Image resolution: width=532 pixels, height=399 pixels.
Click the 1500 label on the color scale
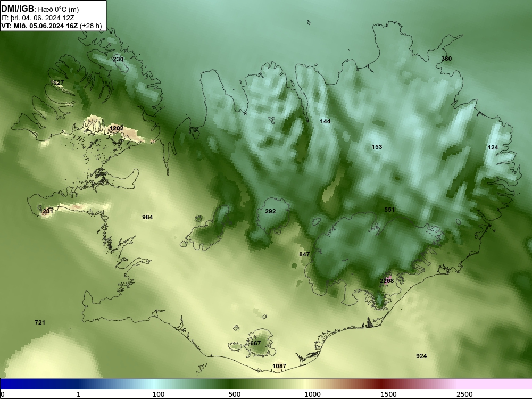pyautogui.click(x=388, y=394)
